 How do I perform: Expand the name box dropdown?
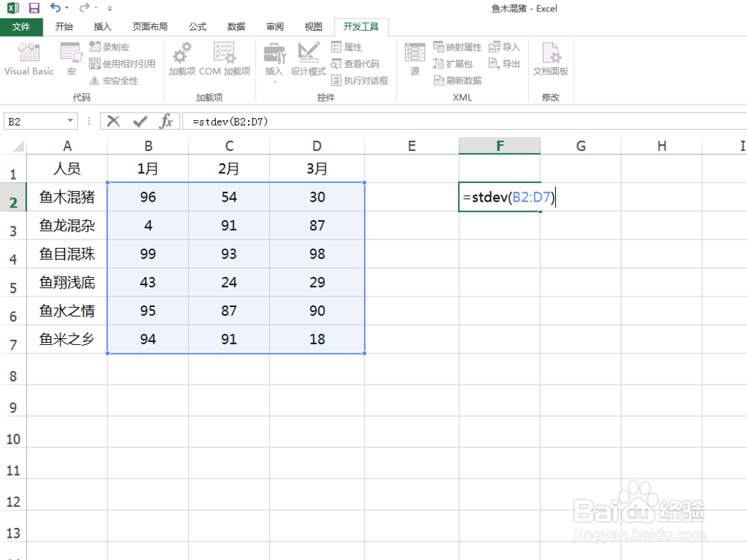(70, 121)
